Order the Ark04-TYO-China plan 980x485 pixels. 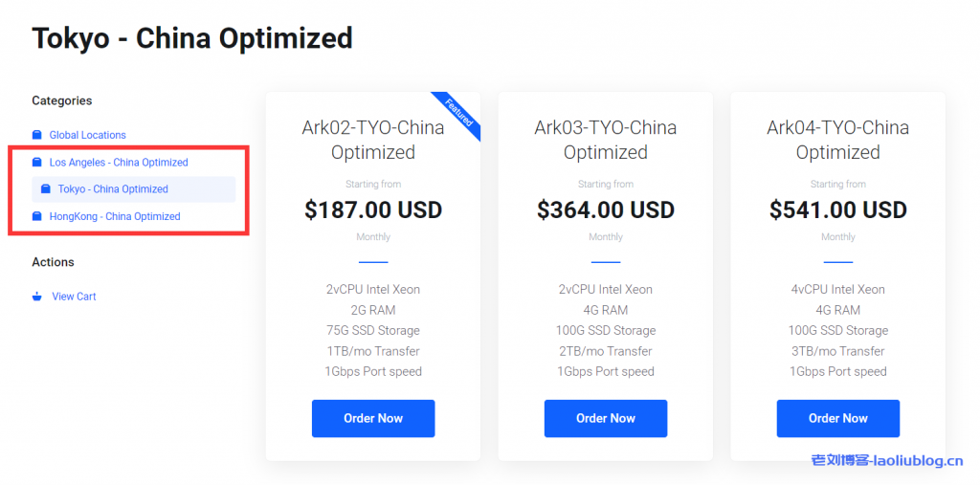pyautogui.click(x=838, y=418)
